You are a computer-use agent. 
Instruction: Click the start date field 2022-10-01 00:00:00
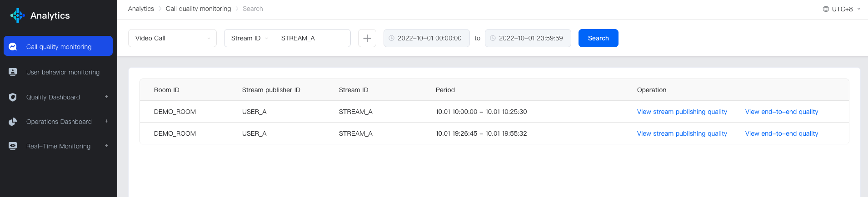click(x=429, y=38)
